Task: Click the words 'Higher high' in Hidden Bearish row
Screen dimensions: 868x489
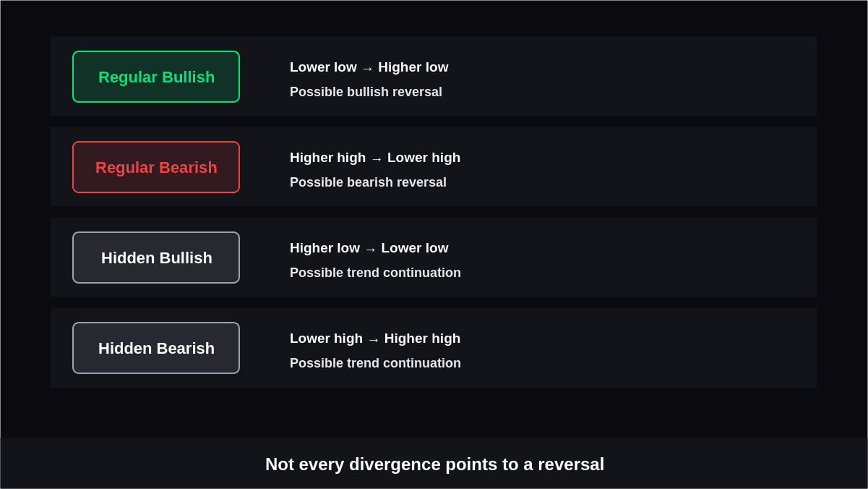Action: tap(422, 339)
